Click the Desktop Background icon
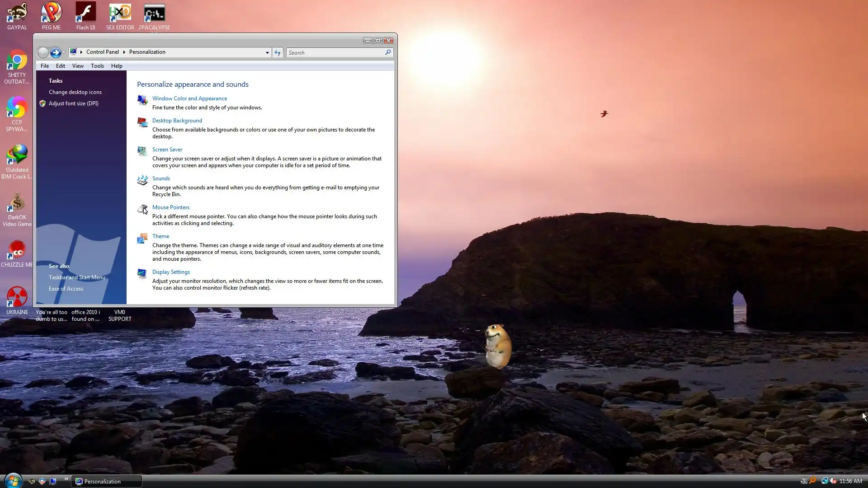Image resolution: width=868 pixels, height=488 pixels. tap(142, 122)
